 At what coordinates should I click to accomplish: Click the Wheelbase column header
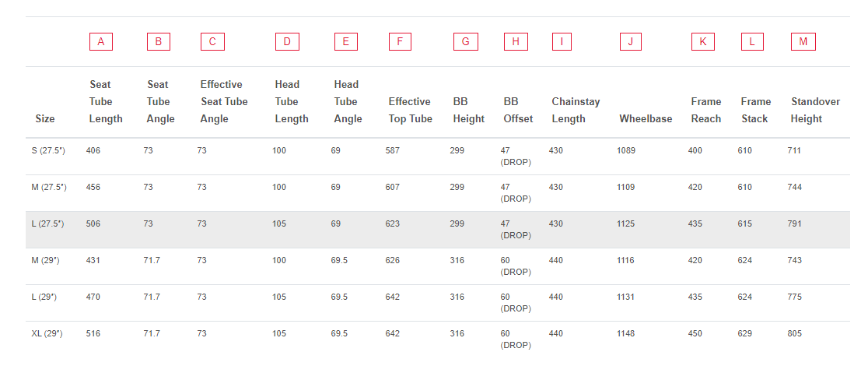646,118
